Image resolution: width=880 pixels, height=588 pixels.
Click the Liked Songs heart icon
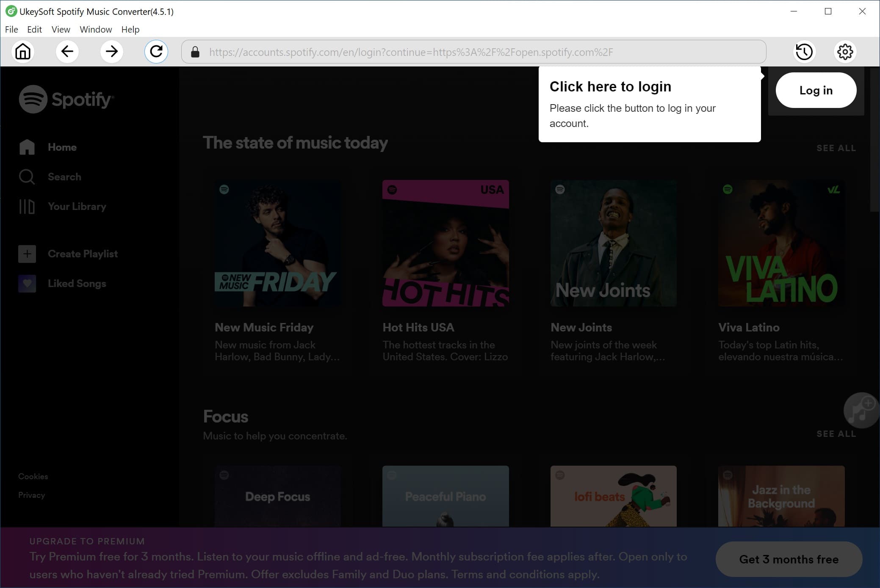(x=27, y=284)
